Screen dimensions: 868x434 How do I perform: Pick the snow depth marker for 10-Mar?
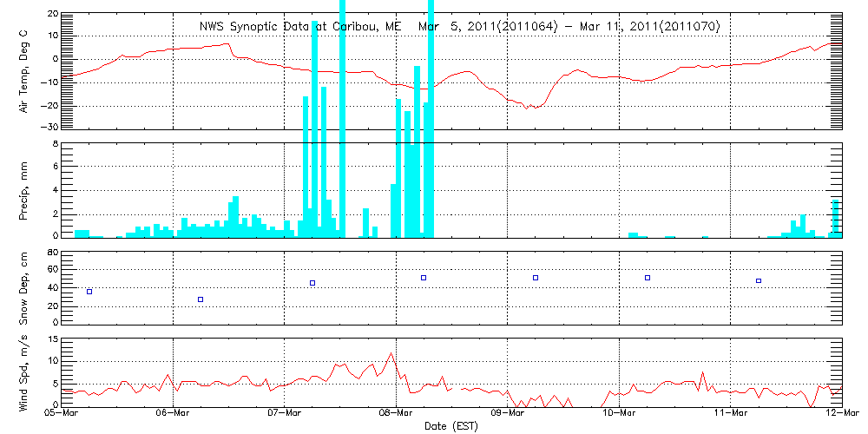point(648,278)
